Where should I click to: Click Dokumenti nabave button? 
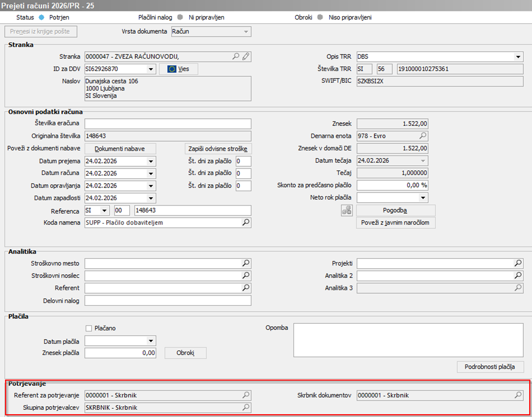[120, 148]
